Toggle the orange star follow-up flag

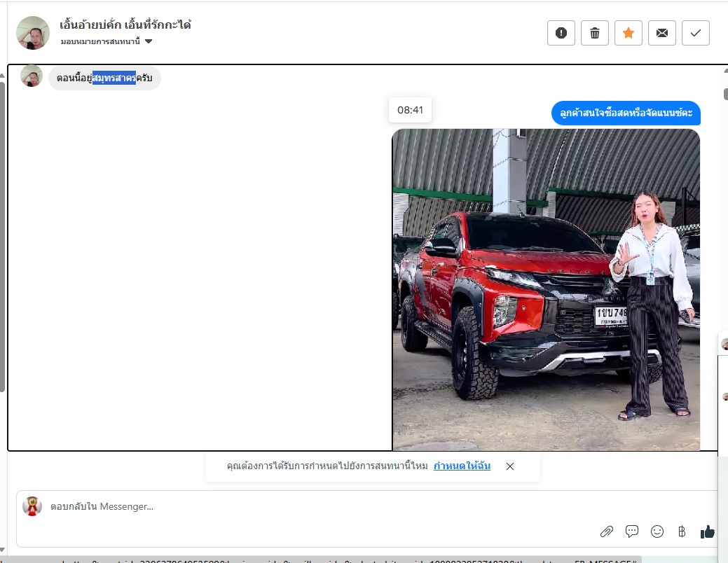click(628, 33)
